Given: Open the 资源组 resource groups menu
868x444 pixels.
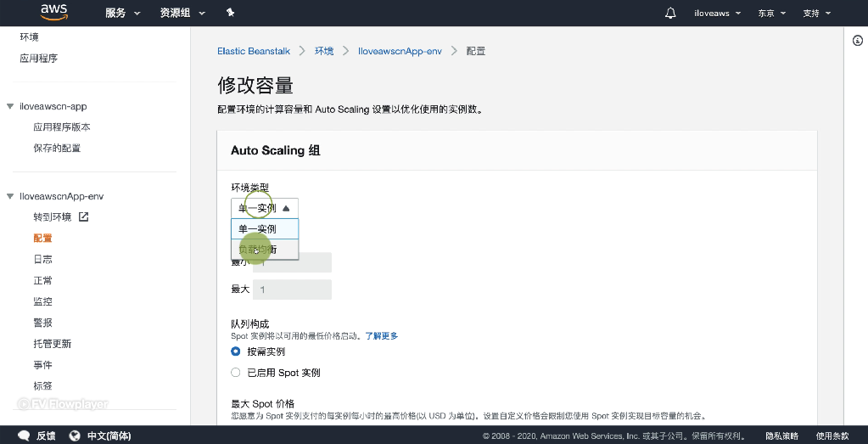Looking at the screenshot, I should click(182, 13).
